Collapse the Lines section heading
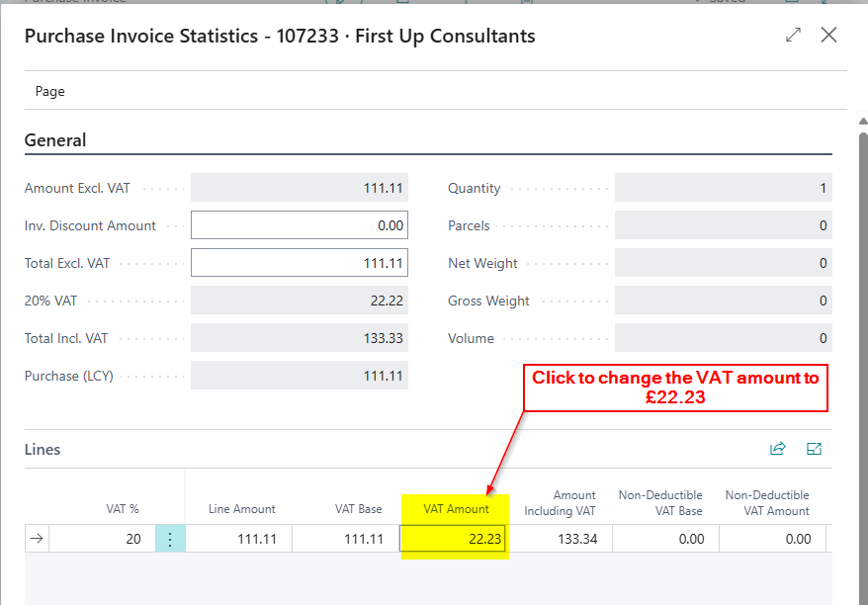868x605 pixels. click(x=43, y=449)
